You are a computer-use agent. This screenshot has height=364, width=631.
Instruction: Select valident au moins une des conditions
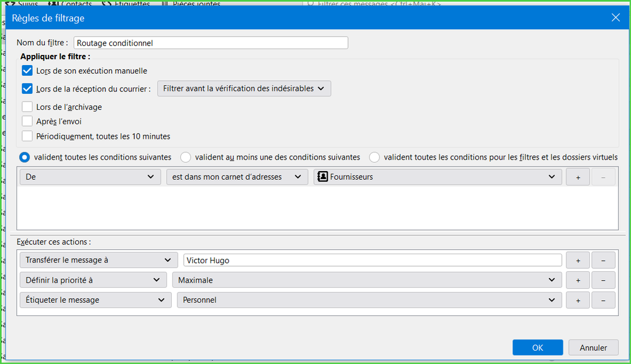(x=186, y=157)
